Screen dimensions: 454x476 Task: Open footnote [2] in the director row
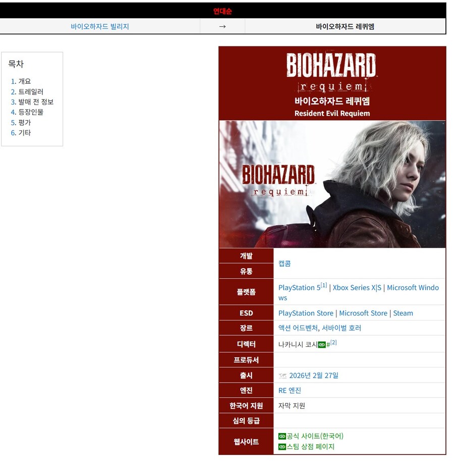pos(333,342)
